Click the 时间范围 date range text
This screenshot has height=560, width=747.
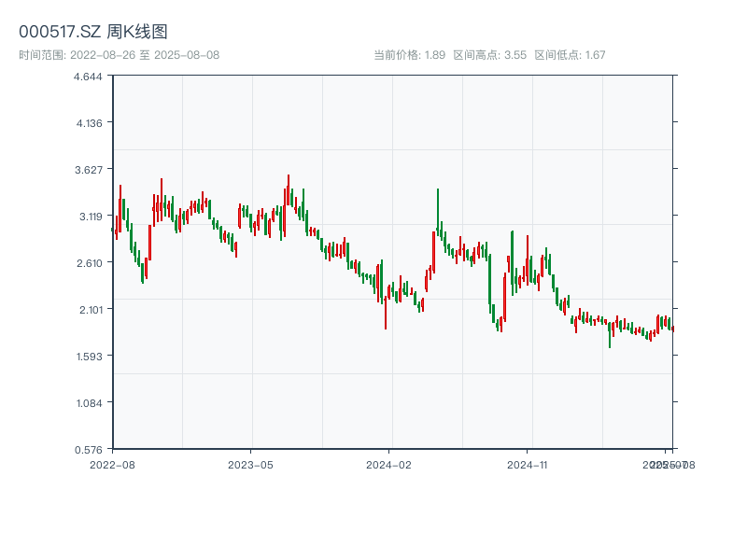pos(120,55)
